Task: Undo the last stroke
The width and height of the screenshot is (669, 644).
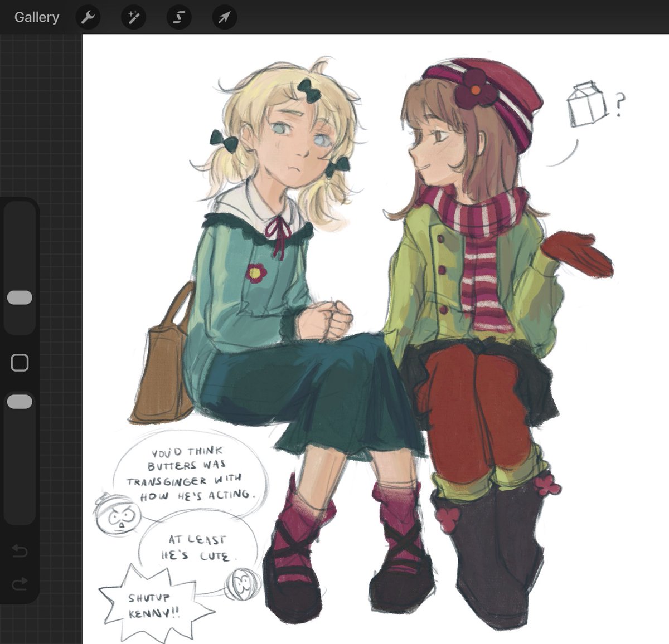Action: (20, 551)
